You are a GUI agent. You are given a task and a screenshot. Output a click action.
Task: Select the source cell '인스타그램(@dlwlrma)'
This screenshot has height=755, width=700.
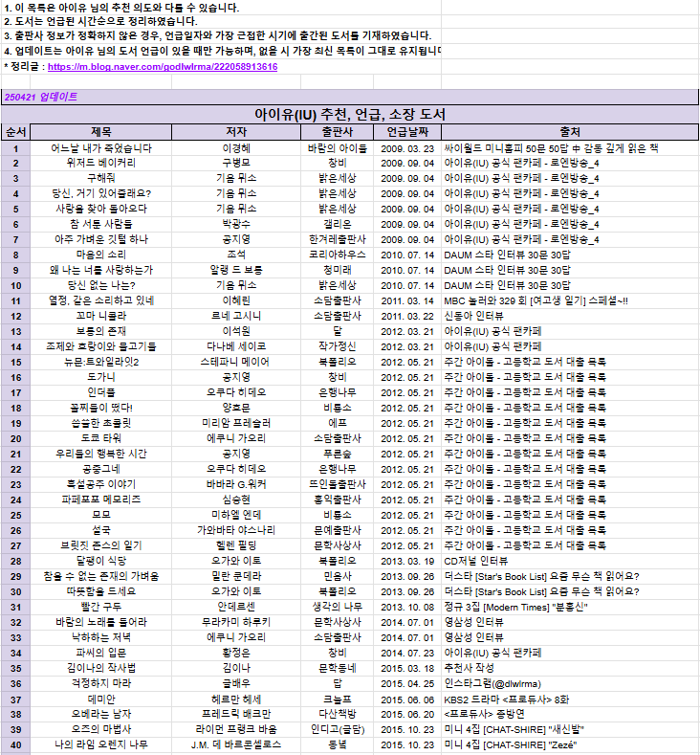[x=570, y=684]
